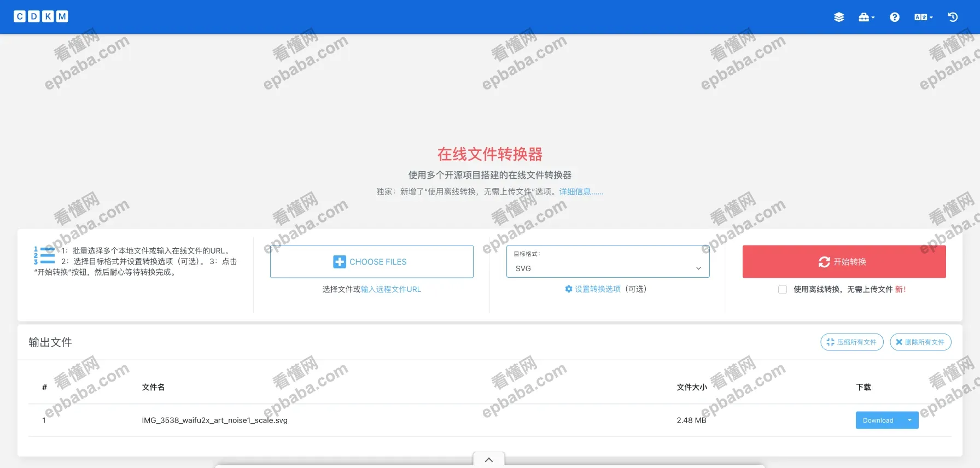Click the X icon in 删除所有文件
The image size is (980, 468).
(x=899, y=342)
